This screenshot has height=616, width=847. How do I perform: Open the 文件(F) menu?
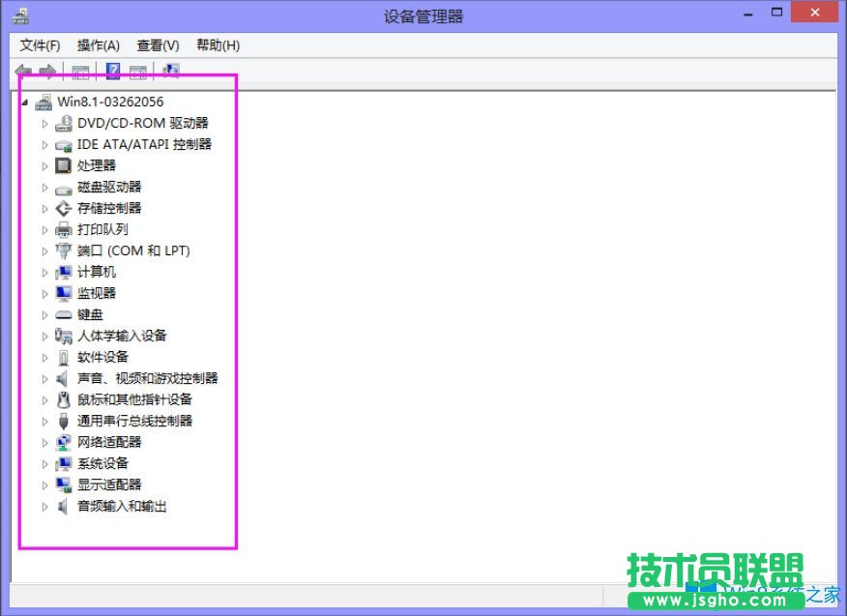click(x=40, y=44)
